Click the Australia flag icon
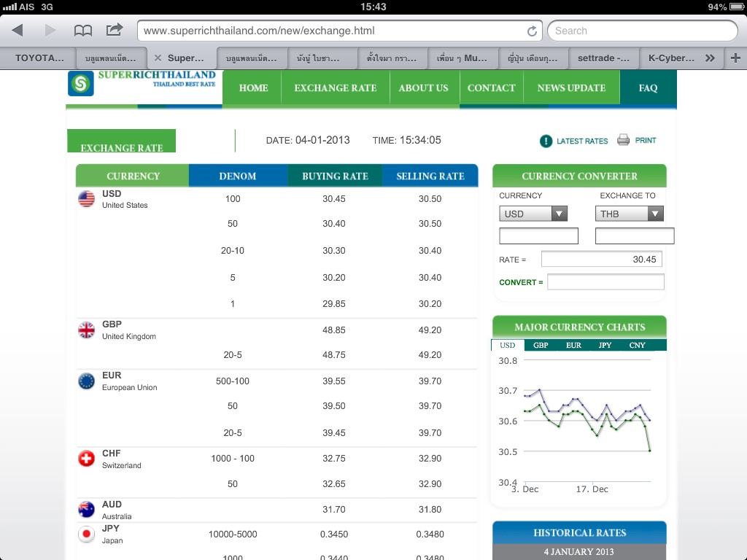The image size is (747, 560). (86, 510)
